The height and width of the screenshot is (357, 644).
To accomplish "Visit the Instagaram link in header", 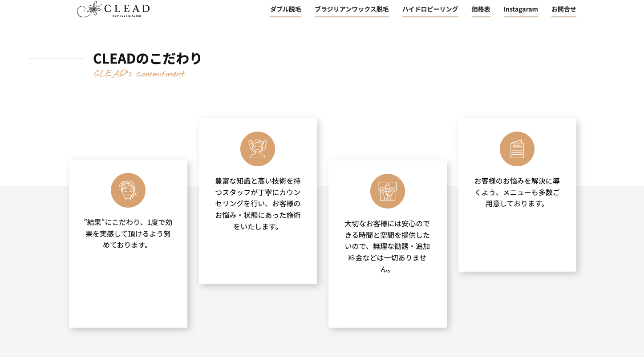I will pos(521,9).
